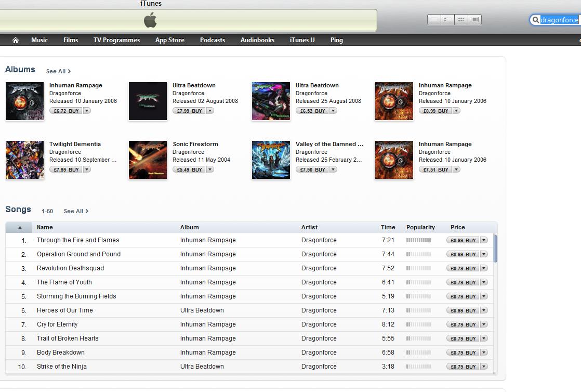Click the Apple logo in the toolbar
581x392 pixels.
coord(150,21)
